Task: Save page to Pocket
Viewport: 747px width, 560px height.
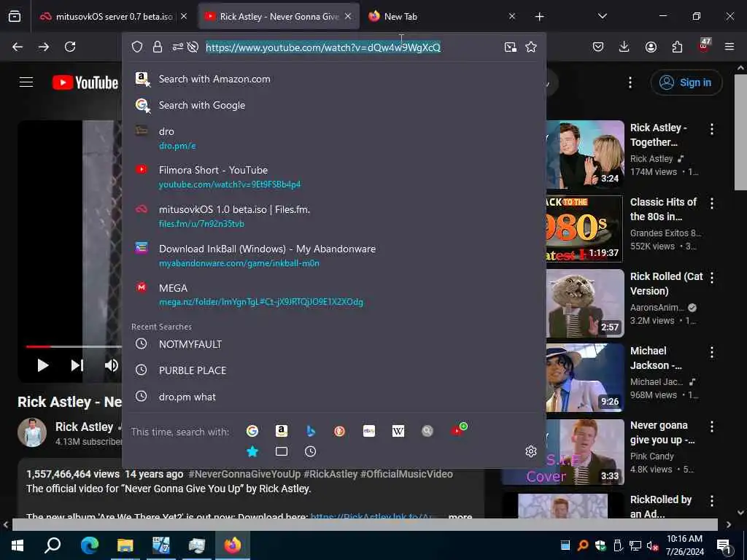Action: click(x=598, y=47)
